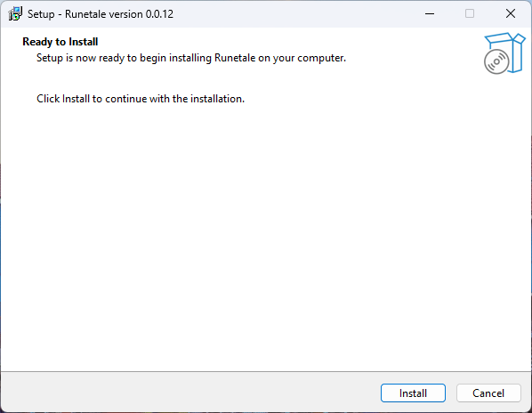This screenshot has width=532, height=413.
Task: Open the setup icon system menu
Action: [15, 14]
